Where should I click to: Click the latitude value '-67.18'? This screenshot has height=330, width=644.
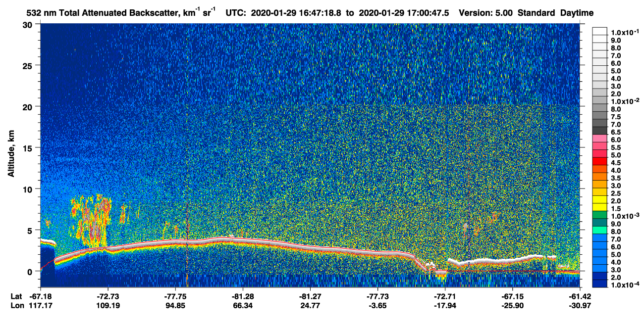41,296
